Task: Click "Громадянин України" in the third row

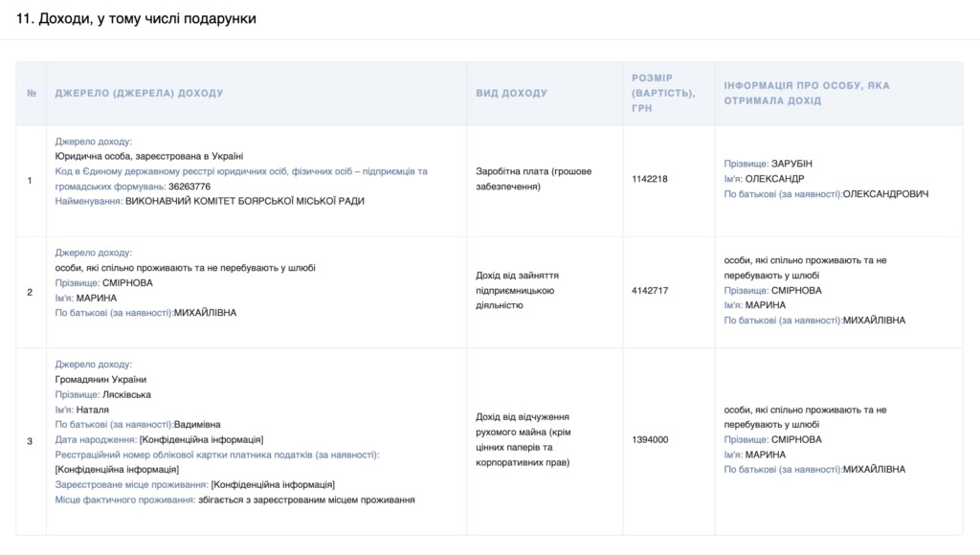Action: [100, 380]
